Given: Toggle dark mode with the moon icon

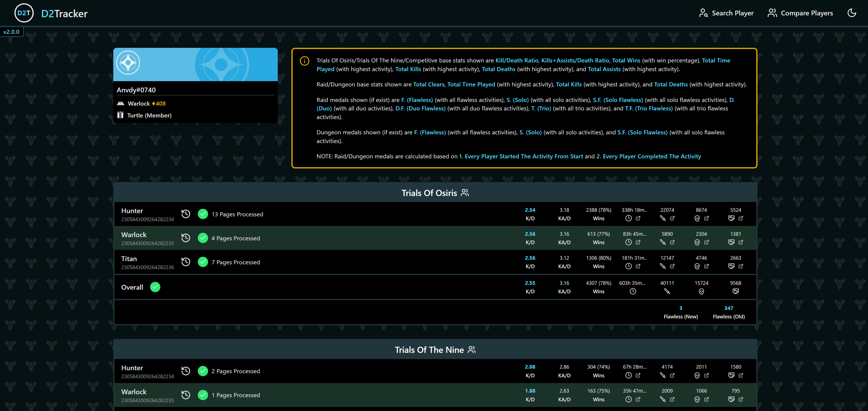Looking at the screenshot, I should tap(852, 13).
